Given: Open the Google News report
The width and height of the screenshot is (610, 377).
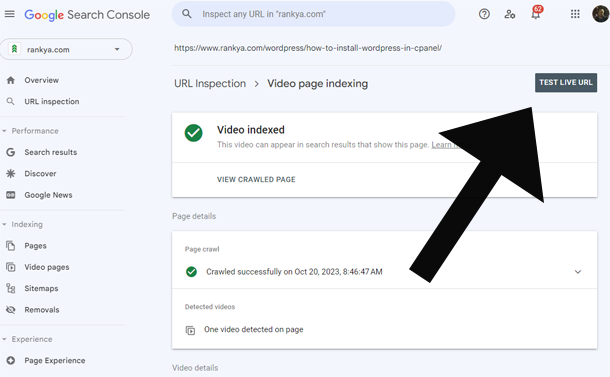Looking at the screenshot, I should 48,195.
